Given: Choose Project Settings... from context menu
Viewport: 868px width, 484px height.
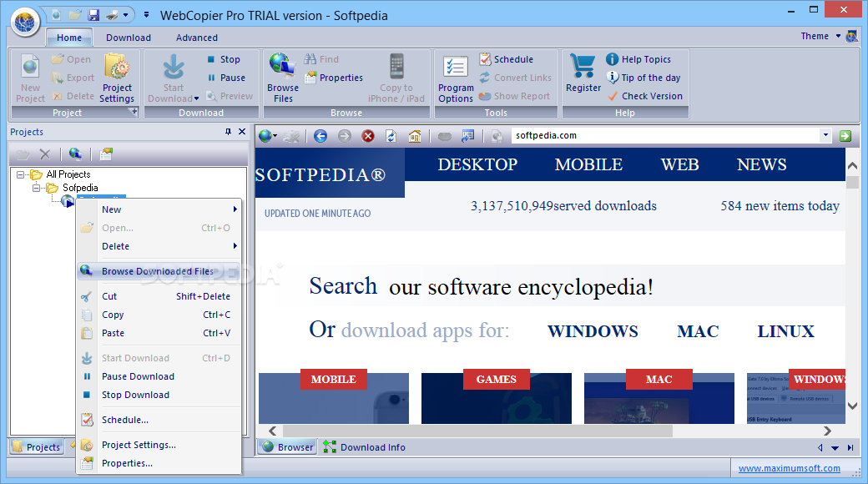Looking at the screenshot, I should click(159, 445).
